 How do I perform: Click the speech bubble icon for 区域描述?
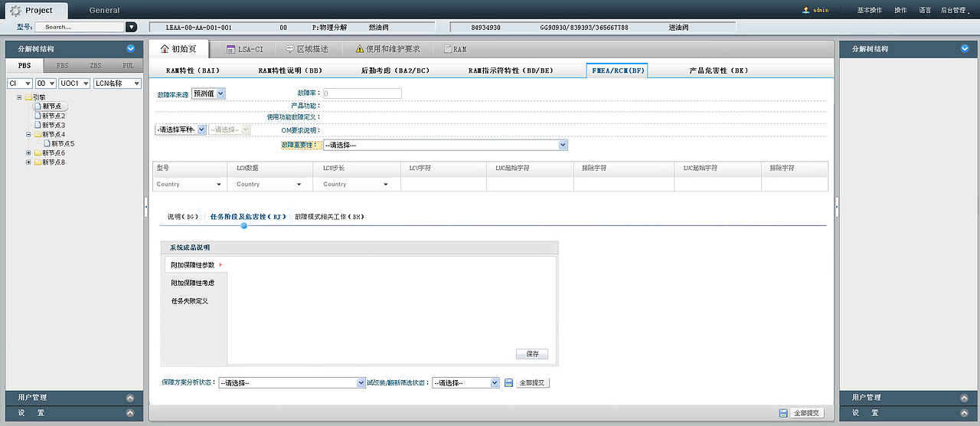290,49
